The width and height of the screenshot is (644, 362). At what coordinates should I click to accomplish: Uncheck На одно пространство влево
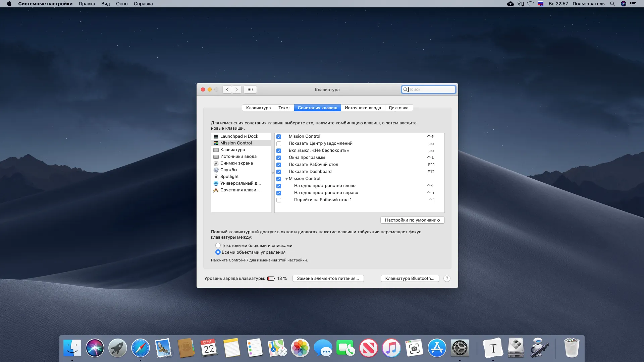tap(279, 186)
